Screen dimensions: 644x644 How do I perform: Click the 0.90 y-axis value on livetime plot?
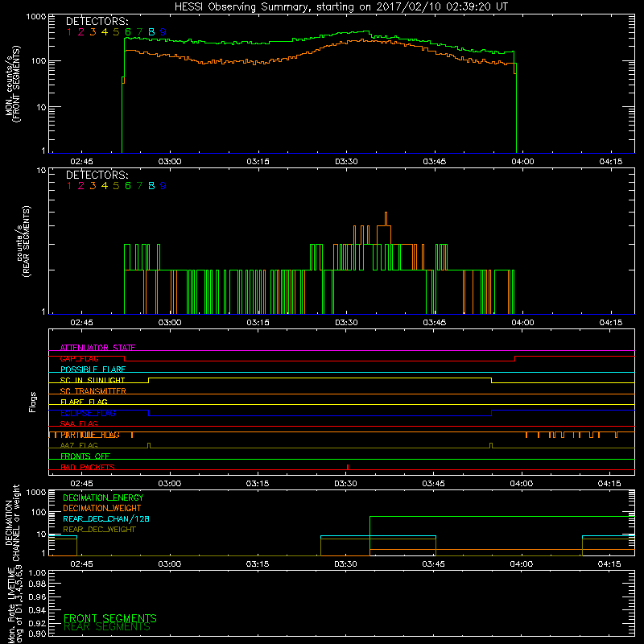(37, 634)
